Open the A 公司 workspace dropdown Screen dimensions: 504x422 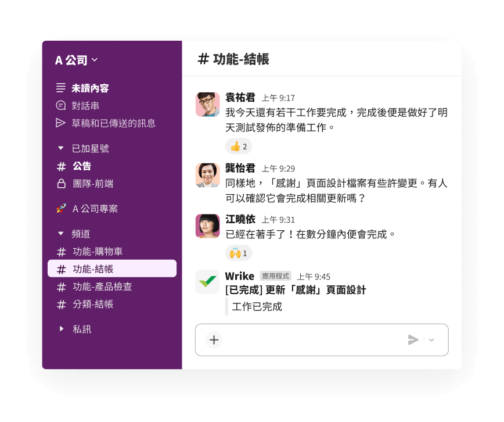pyautogui.click(x=76, y=60)
